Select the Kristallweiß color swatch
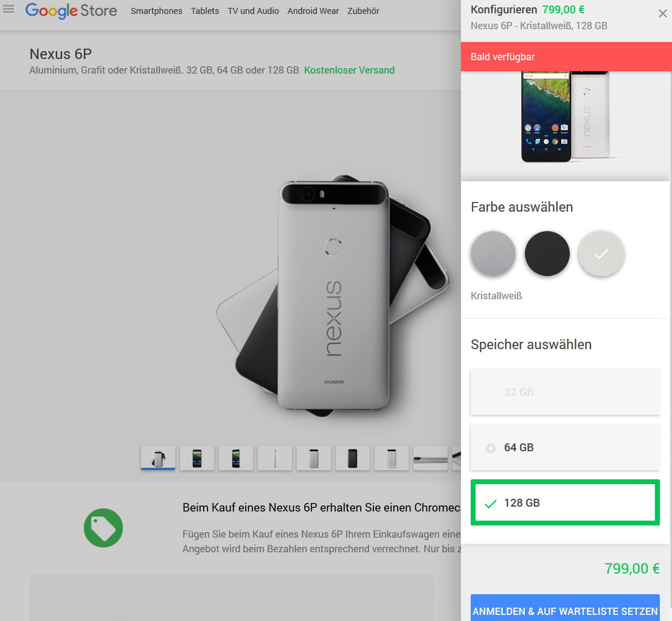The height and width of the screenshot is (621, 672). coord(601,254)
